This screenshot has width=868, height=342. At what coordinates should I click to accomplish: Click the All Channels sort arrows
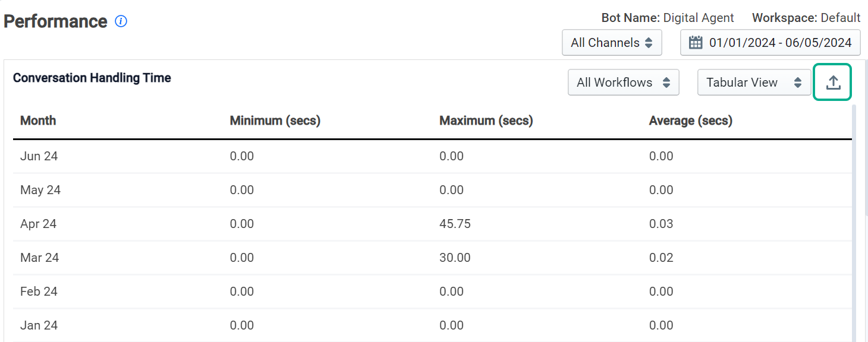click(x=649, y=43)
